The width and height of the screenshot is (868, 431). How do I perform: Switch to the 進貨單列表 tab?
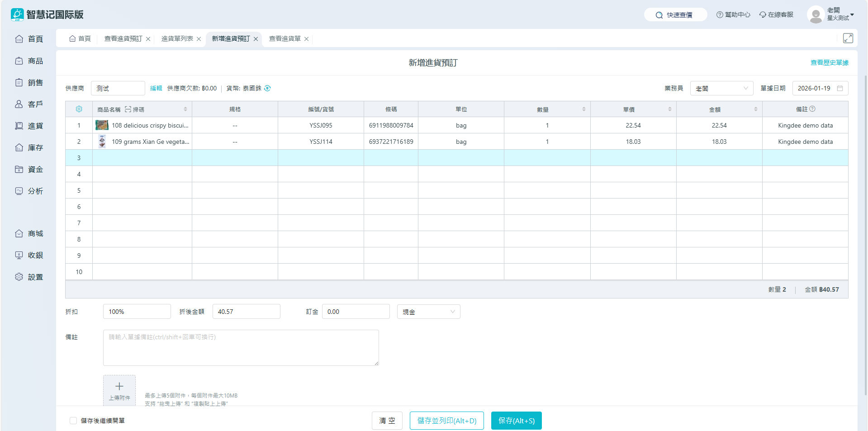(x=177, y=39)
